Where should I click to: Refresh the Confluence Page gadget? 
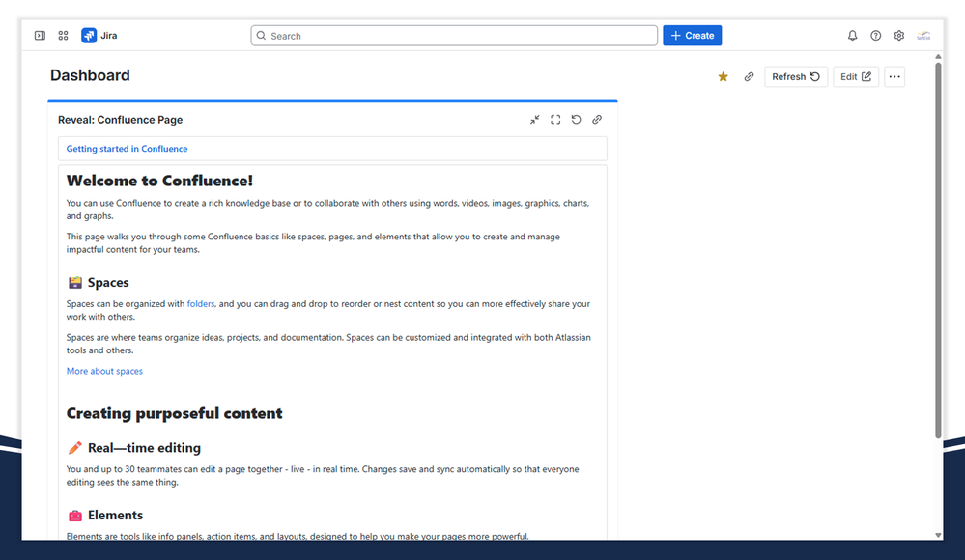576,120
